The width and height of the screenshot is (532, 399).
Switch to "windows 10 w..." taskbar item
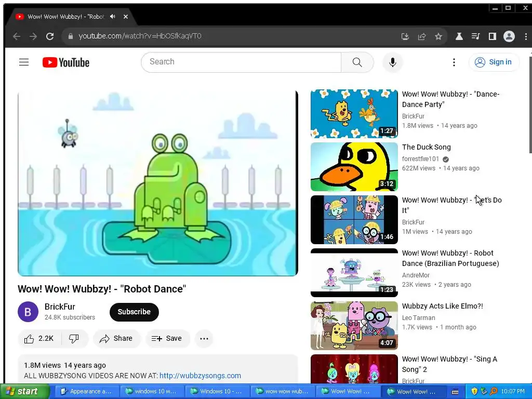click(x=152, y=392)
